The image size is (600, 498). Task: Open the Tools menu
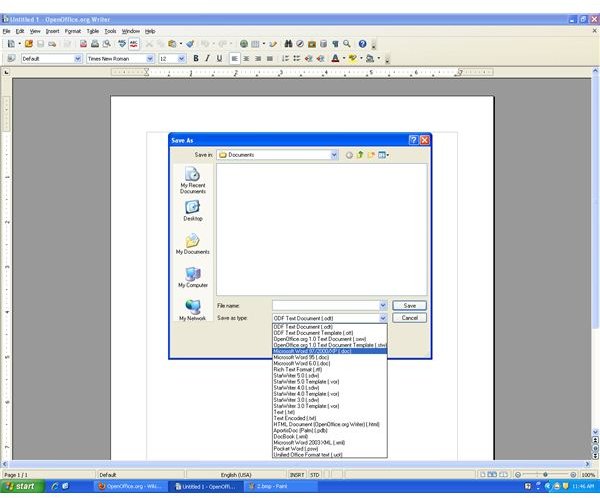tap(110, 31)
